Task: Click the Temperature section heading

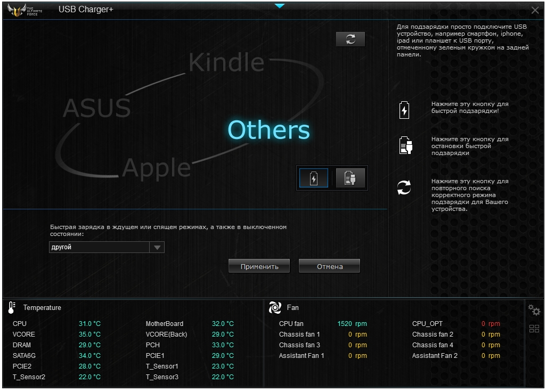Action: [x=42, y=307]
